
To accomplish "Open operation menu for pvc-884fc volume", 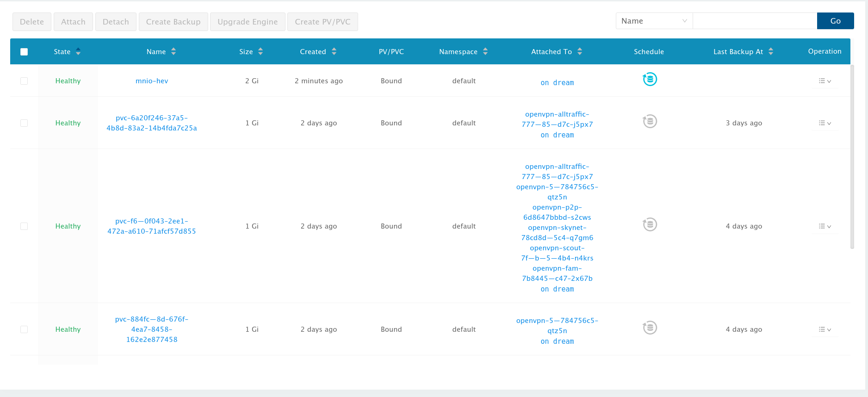I will click(x=825, y=329).
